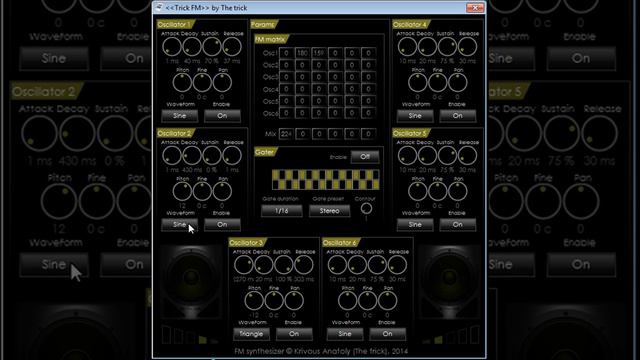Click Oscillator 1 Fine knob
This screenshot has width=640, height=360.
pos(202,82)
